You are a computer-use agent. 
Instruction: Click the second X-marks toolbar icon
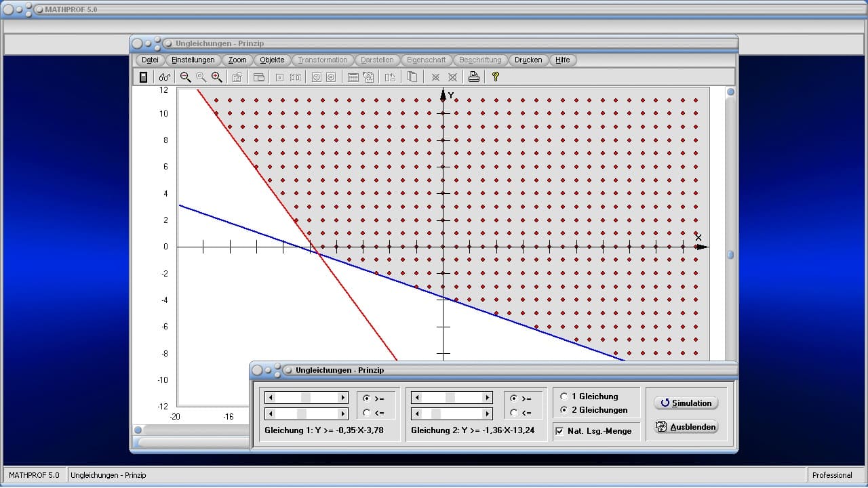click(452, 77)
